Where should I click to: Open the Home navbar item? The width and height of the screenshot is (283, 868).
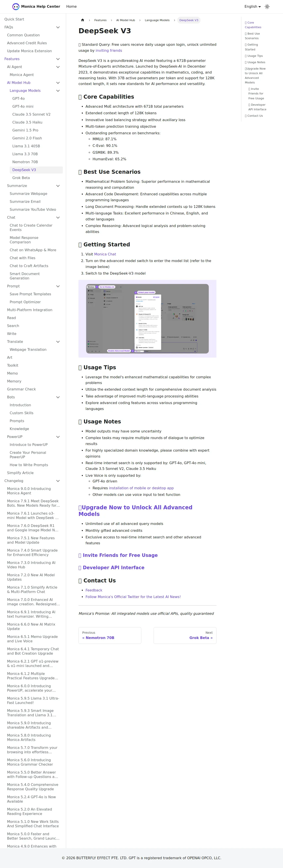click(71, 6)
